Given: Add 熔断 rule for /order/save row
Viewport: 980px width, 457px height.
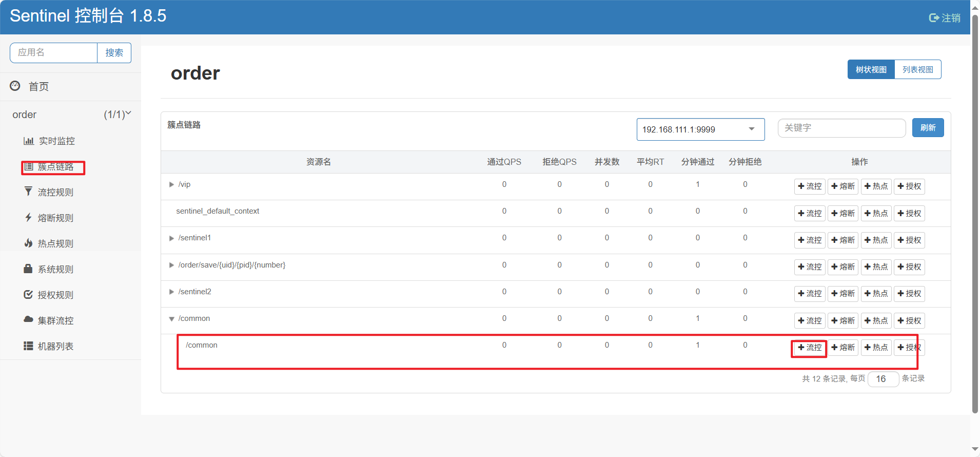Looking at the screenshot, I should 843,267.
